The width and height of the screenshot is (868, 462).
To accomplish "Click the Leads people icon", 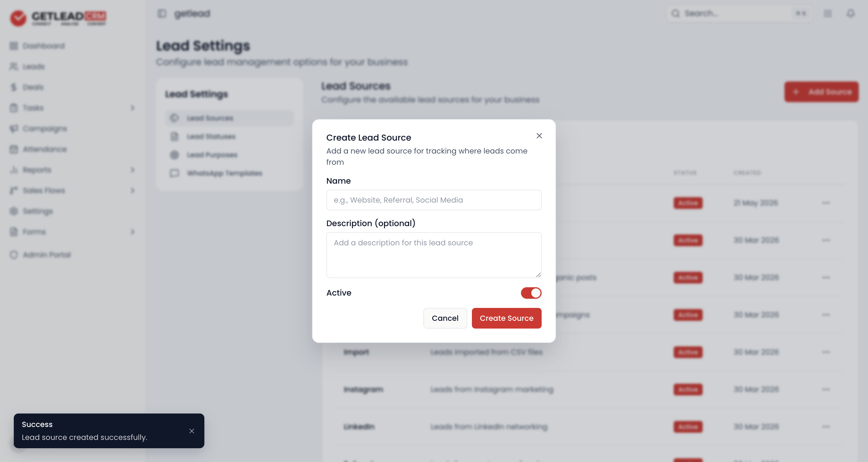I will coord(14,66).
